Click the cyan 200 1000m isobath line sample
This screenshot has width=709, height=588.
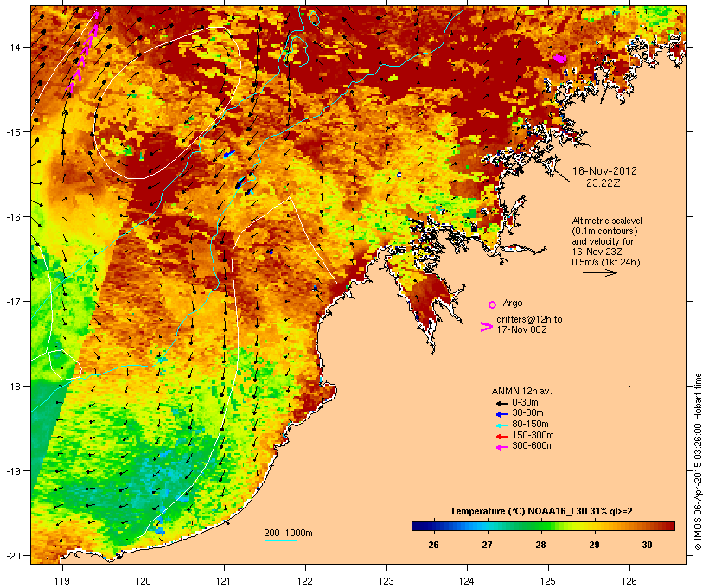point(281,540)
